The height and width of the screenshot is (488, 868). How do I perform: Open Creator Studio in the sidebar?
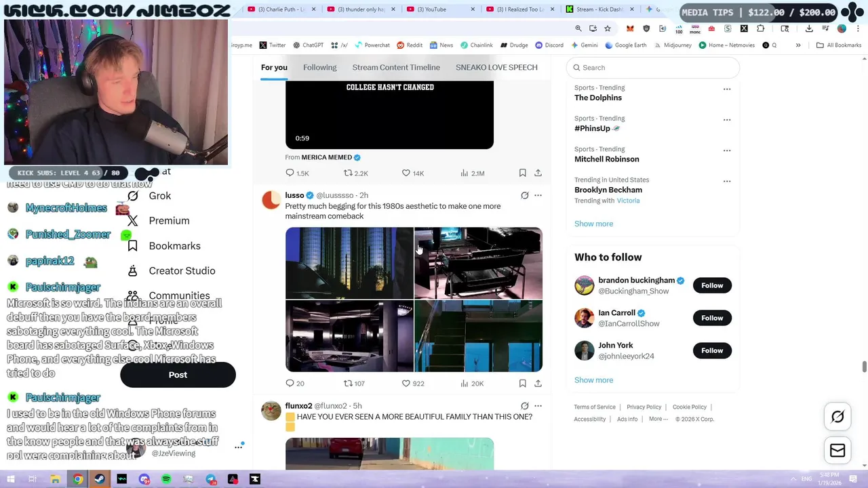tap(172, 271)
